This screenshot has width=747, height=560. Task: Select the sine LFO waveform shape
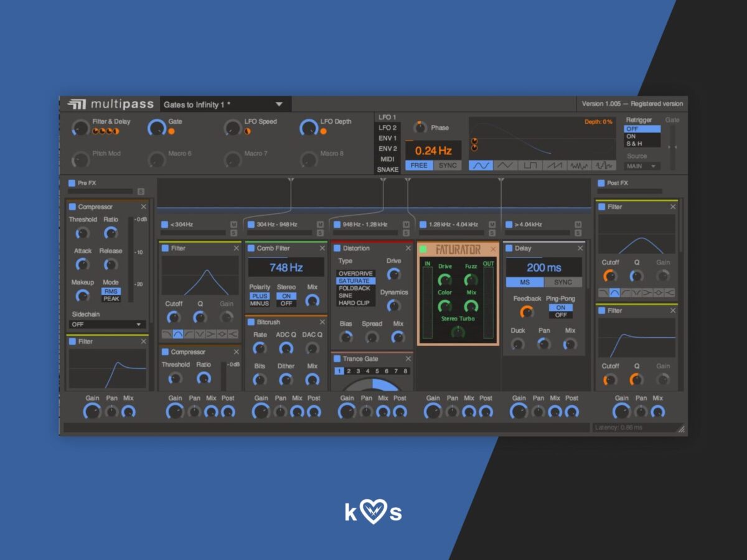pyautogui.click(x=481, y=166)
